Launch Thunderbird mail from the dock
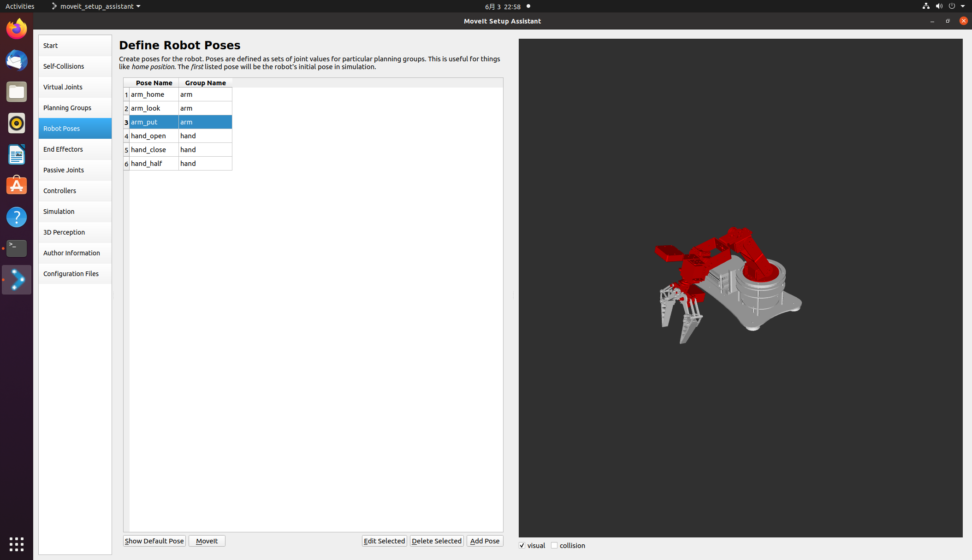 17,60
